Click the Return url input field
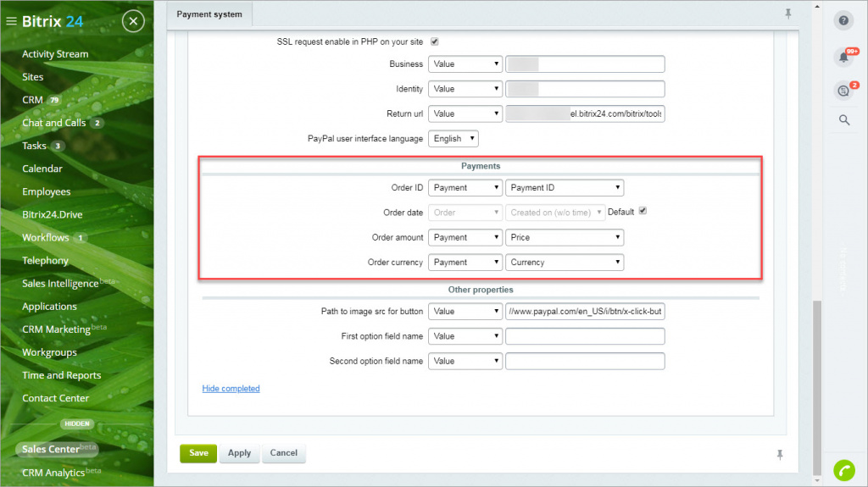Screen dimensions: 868x487 (585, 114)
